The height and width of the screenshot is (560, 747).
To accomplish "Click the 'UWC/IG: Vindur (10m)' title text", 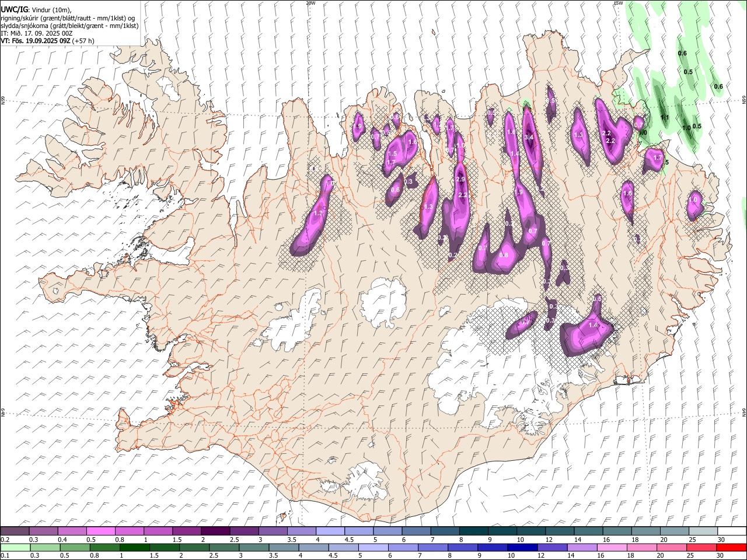I will tap(36, 10).
